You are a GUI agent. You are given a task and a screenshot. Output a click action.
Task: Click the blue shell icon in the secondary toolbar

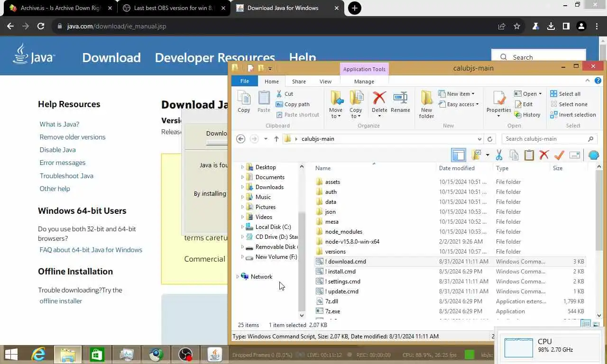(x=593, y=155)
